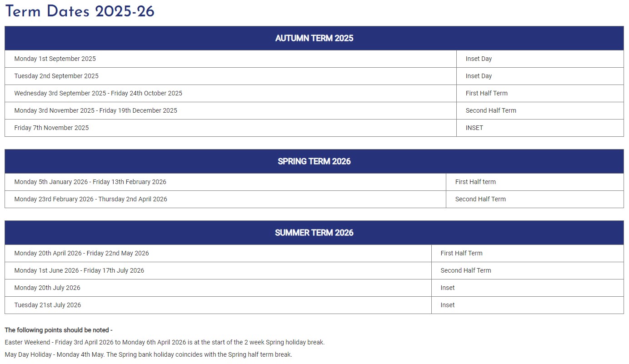
Task: Click the Term Dates 2025-26 heading
Action: [80, 12]
